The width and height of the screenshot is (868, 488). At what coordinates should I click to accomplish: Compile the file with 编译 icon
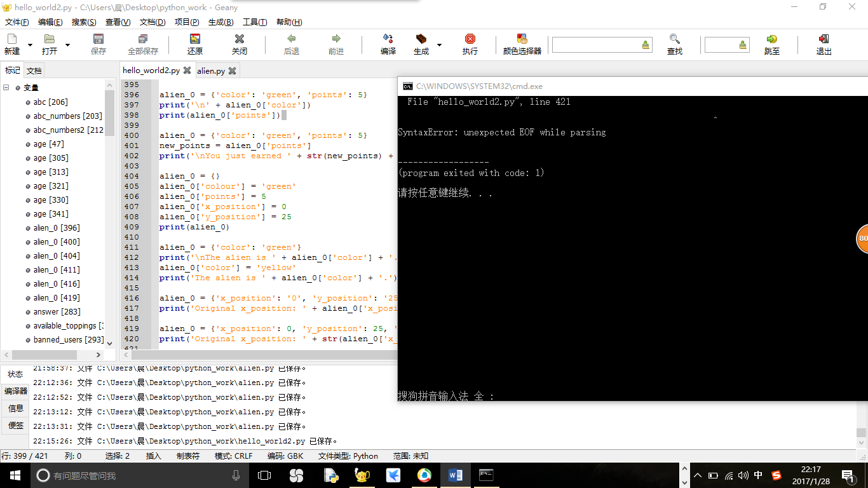click(x=388, y=44)
